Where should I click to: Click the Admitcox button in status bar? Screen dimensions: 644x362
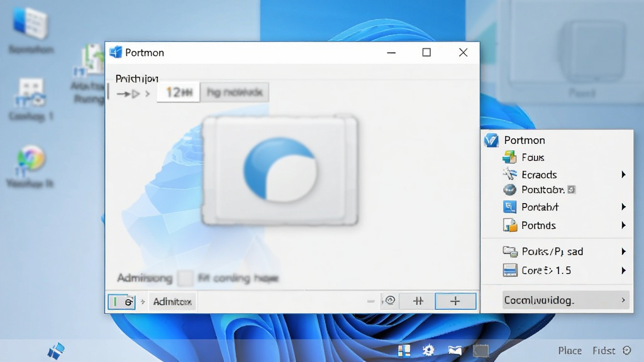pos(172,302)
